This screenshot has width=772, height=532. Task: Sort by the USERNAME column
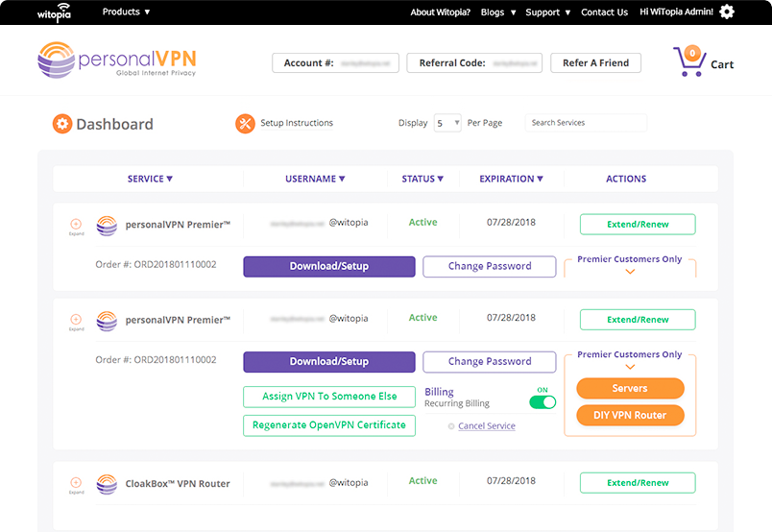point(315,179)
